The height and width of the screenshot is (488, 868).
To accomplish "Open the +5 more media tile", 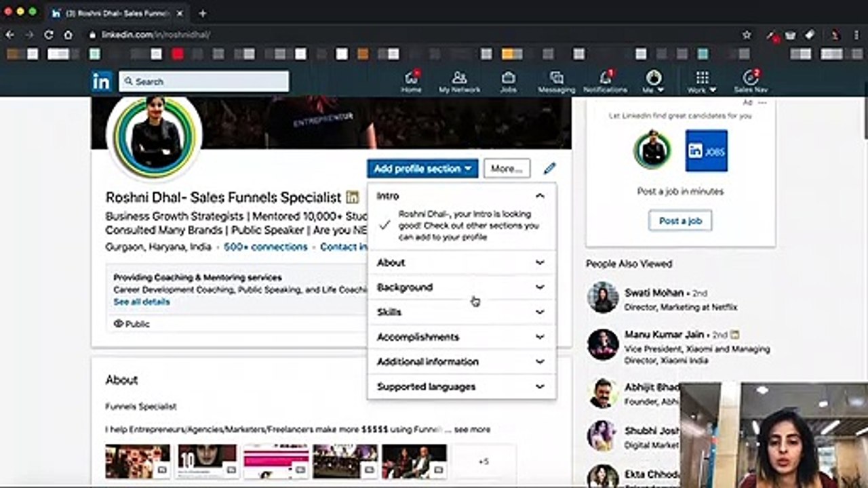I will tap(483, 462).
